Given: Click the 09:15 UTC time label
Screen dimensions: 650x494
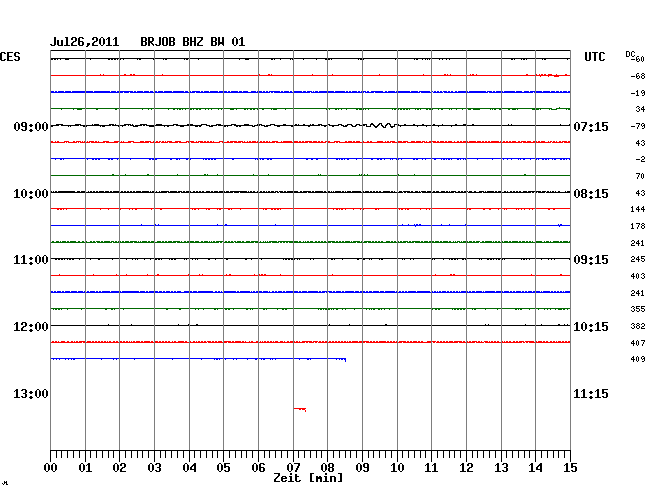Looking at the screenshot, I should coord(591,260).
